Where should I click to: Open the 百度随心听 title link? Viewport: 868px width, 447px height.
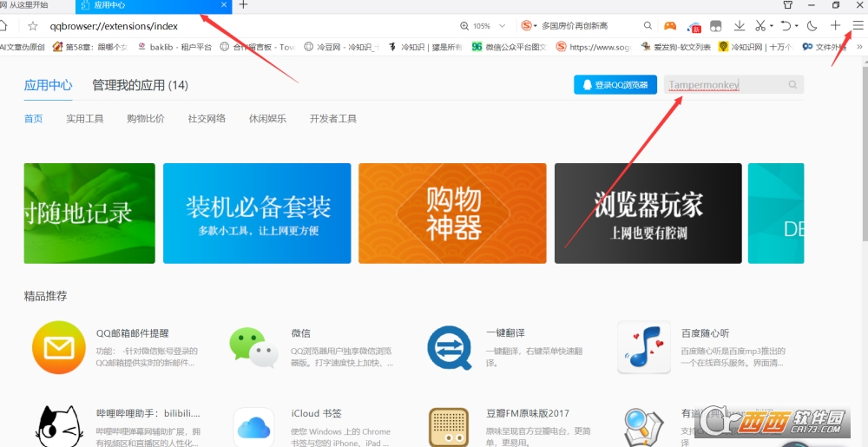click(x=705, y=333)
